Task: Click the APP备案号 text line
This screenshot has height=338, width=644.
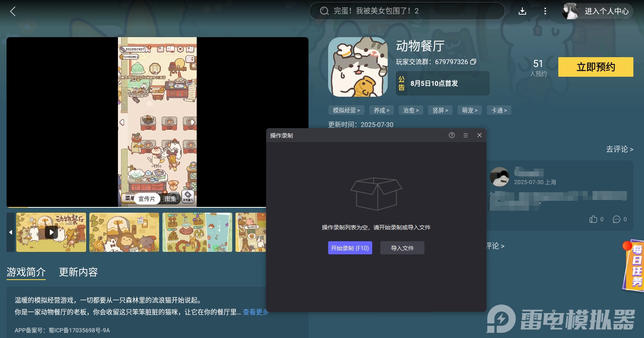Action: point(62,330)
